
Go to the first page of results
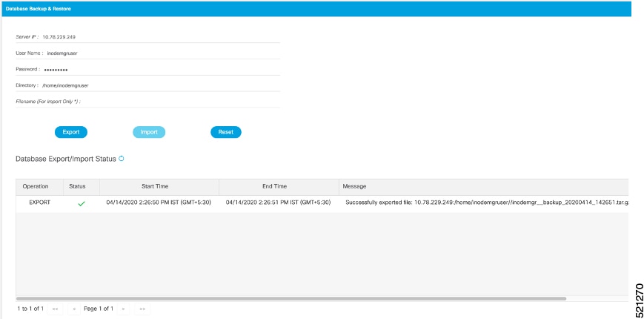[55, 309]
